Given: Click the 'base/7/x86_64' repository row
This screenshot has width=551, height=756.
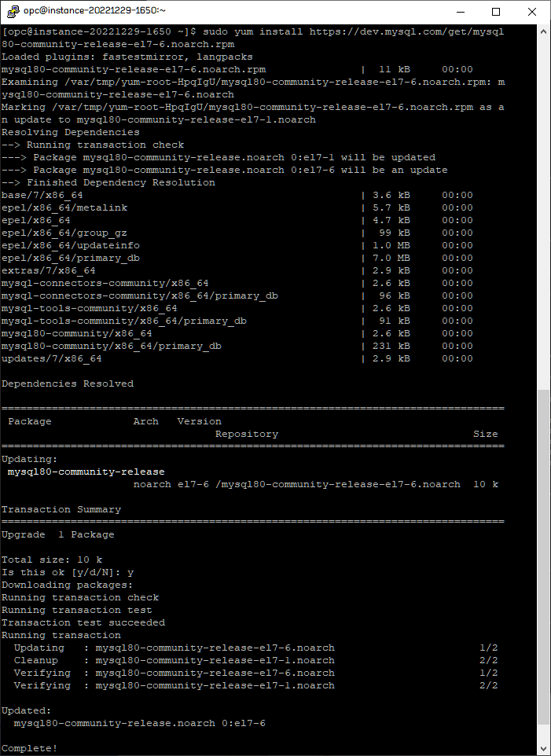Looking at the screenshot, I should click(237, 195).
